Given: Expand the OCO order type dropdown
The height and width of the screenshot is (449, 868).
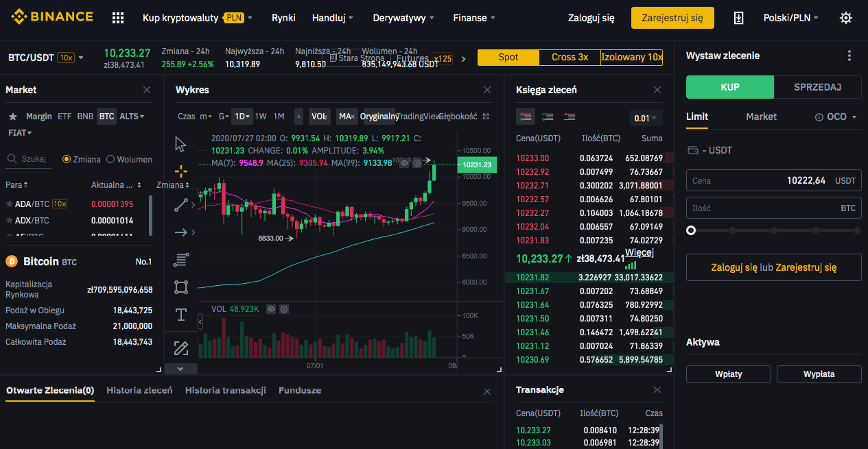Looking at the screenshot, I should [836, 117].
